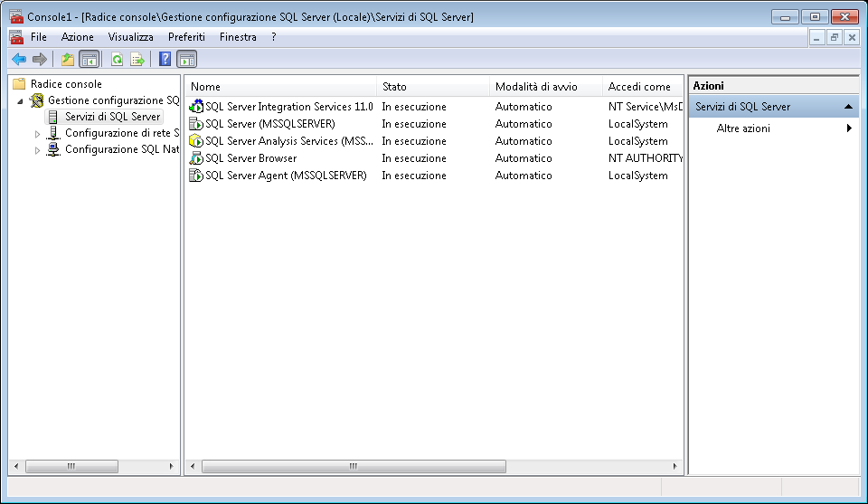Open the Finestra menu
Viewport: 868px width, 504px height.
click(x=238, y=37)
